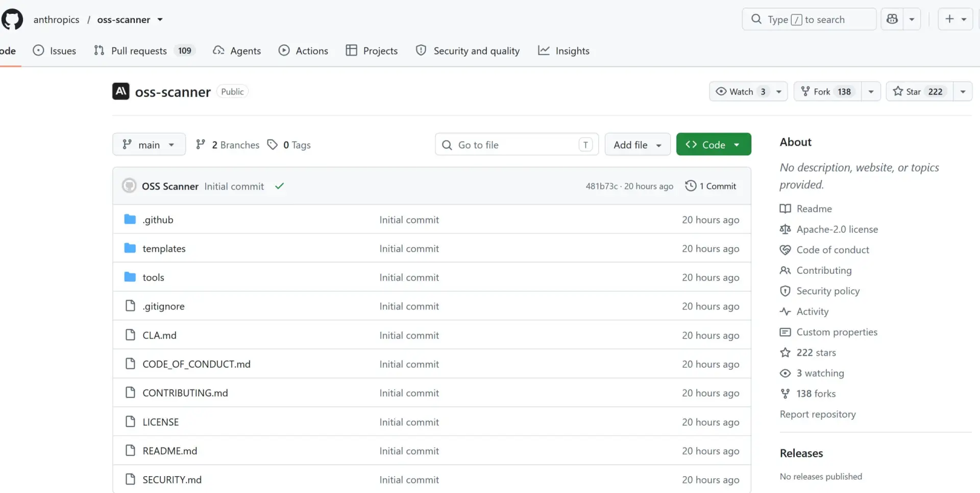This screenshot has height=493, width=980.
Task: View the 2 Branches link
Action: (228, 145)
